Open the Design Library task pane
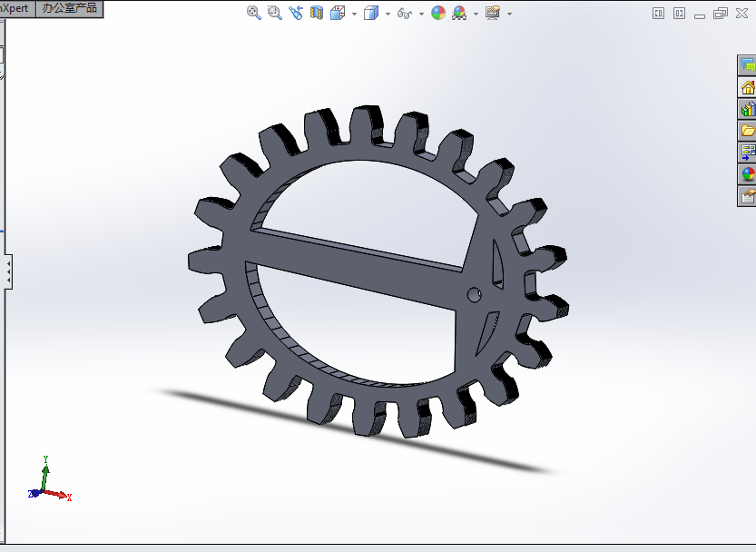 click(x=747, y=110)
